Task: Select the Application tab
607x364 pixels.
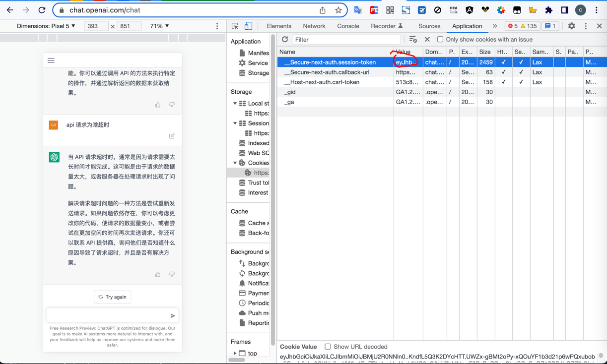Action: [x=467, y=26]
